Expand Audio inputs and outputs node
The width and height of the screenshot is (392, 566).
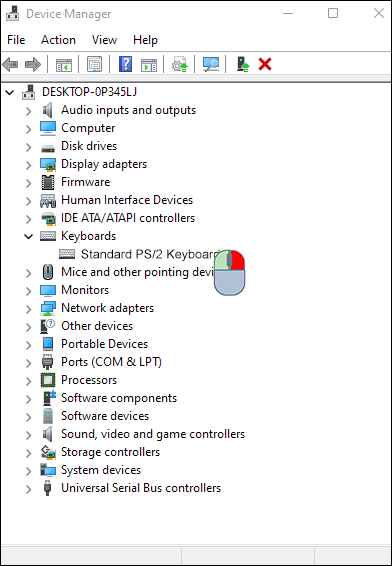29,111
